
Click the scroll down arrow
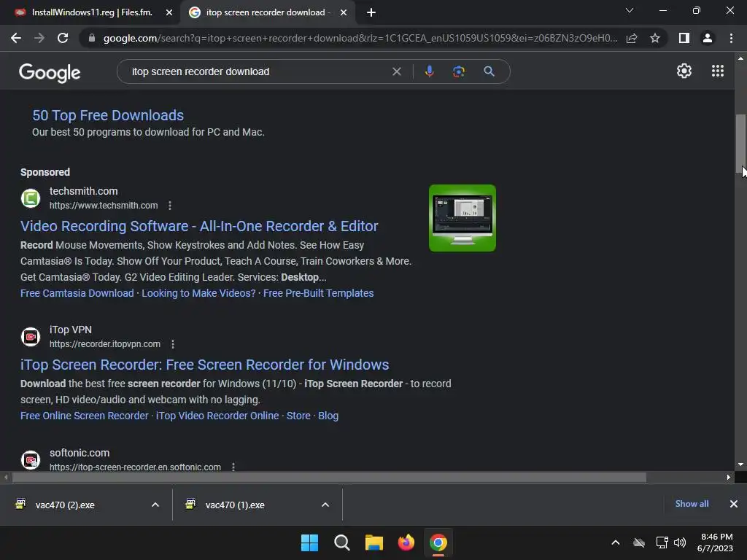[x=740, y=464]
